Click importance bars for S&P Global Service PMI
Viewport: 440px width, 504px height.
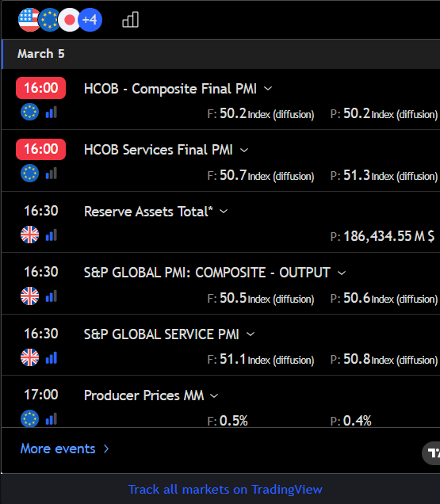click(52, 357)
